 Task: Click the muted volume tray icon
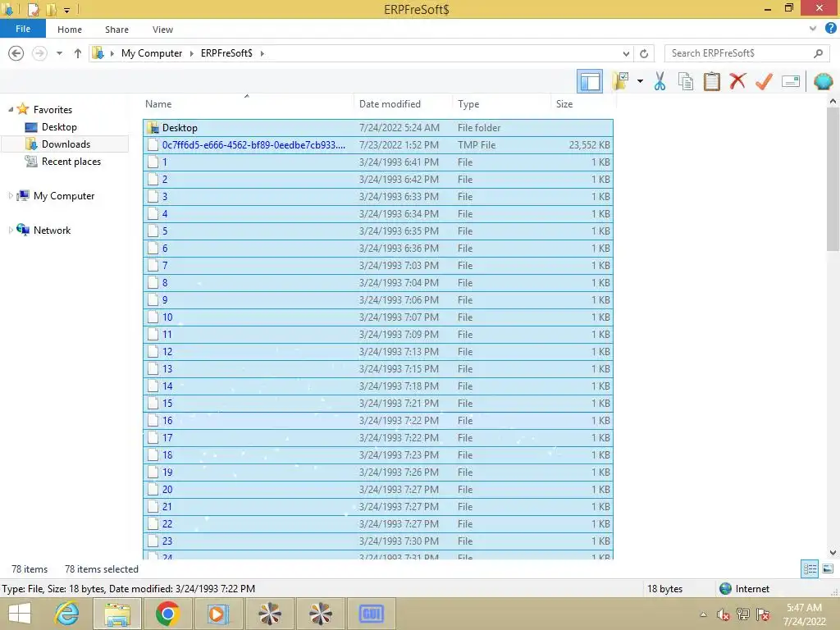(x=724, y=614)
